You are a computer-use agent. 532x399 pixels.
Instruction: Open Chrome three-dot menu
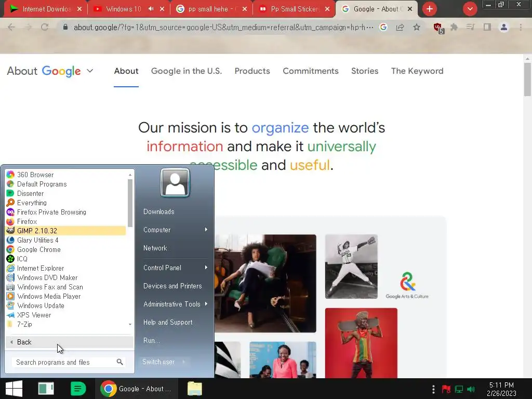point(521,27)
